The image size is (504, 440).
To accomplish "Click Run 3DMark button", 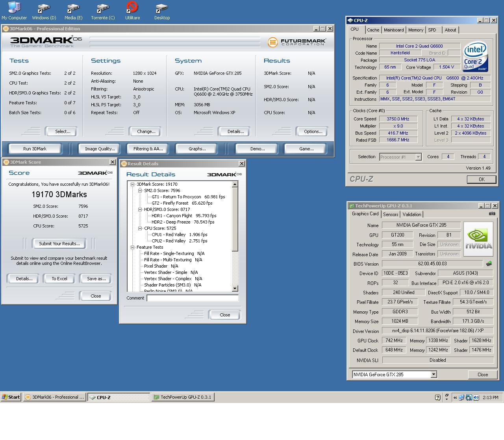I will click(x=35, y=149).
